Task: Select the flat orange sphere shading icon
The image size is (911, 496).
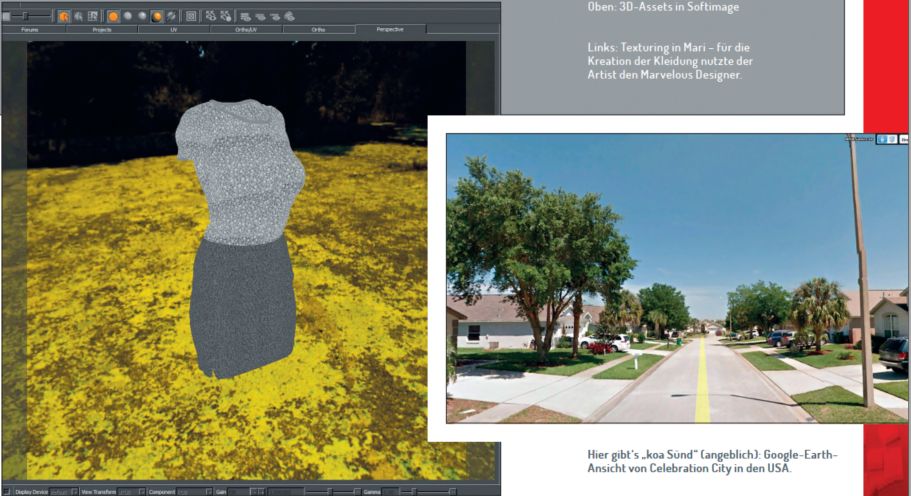Action: [112, 16]
